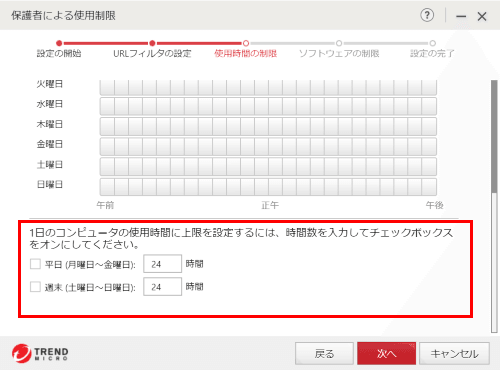Open the help question mark icon

(427, 15)
